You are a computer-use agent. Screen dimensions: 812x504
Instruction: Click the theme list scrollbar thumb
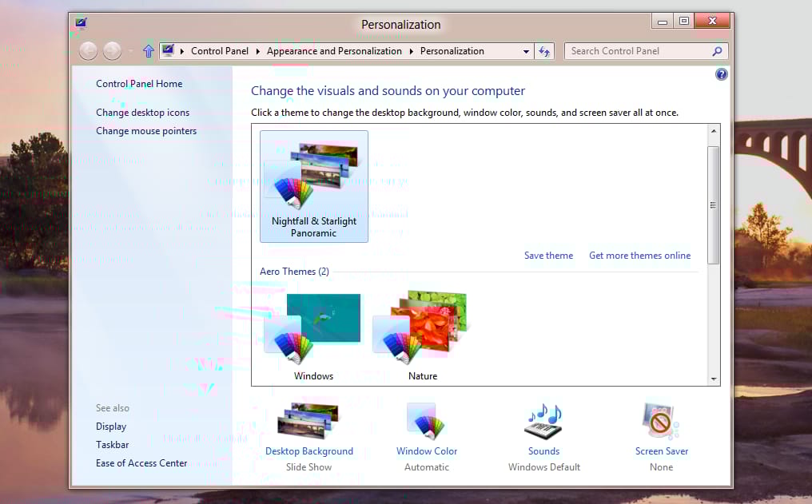(x=713, y=205)
